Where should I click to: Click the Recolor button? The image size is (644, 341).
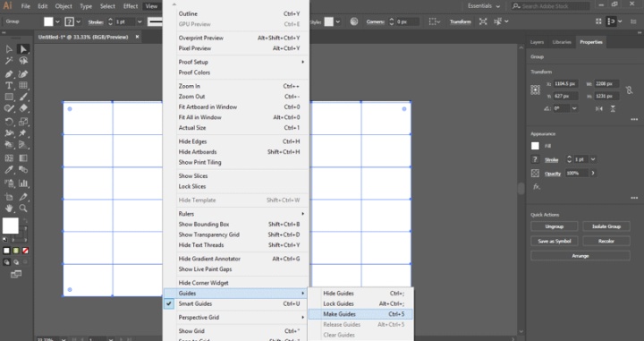click(x=606, y=241)
